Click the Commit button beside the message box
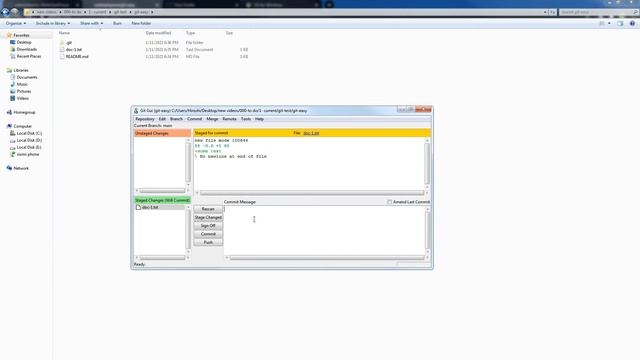This screenshot has height=360, width=640. click(208, 234)
